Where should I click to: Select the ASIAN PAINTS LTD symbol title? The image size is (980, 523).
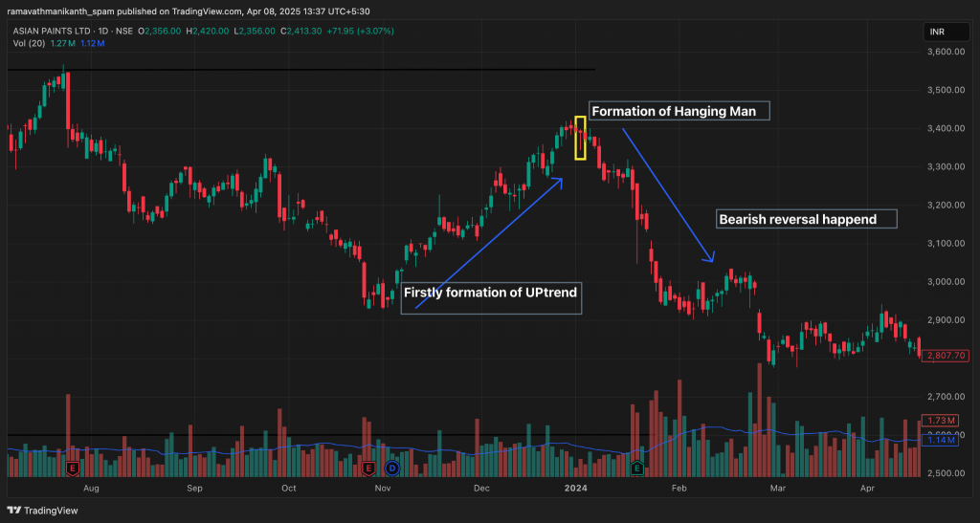(52, 31)
